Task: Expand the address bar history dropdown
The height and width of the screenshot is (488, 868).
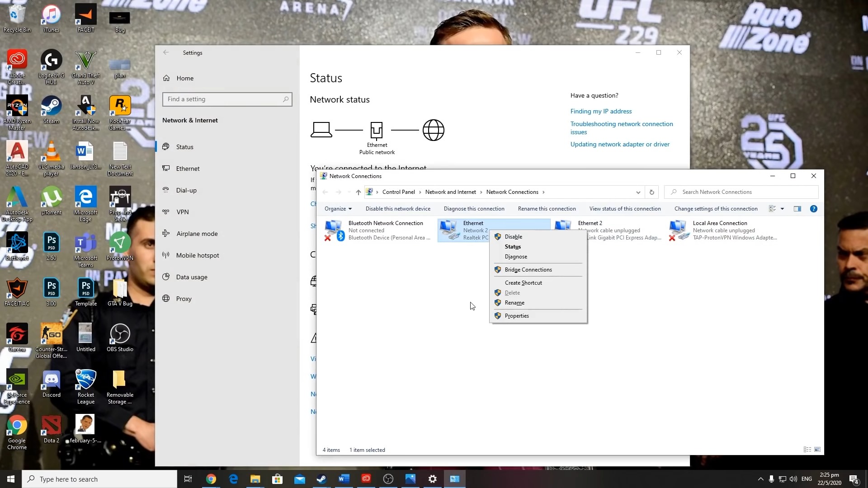Action: point(638,192)
